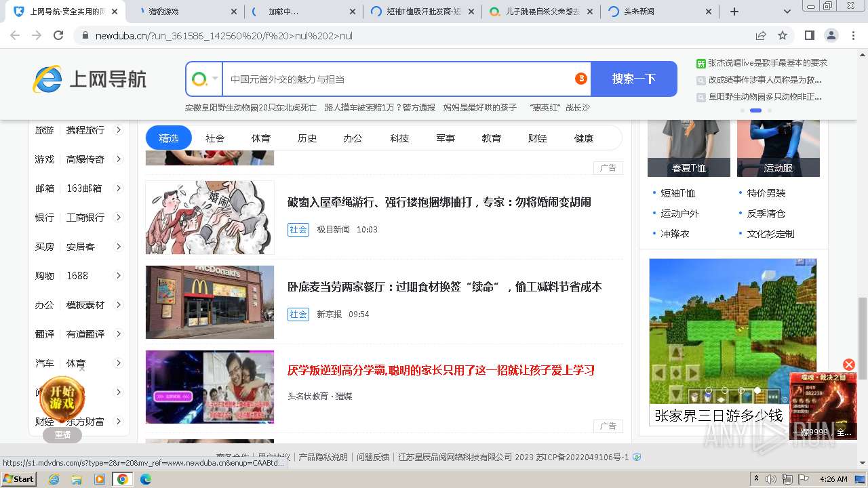Click the Chrome taskbar icon

123,479
